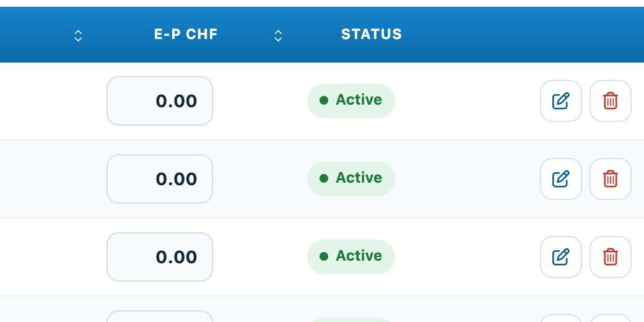Open edit pencil for second row
The image size is (644, 322).
(x=560, y=179)
